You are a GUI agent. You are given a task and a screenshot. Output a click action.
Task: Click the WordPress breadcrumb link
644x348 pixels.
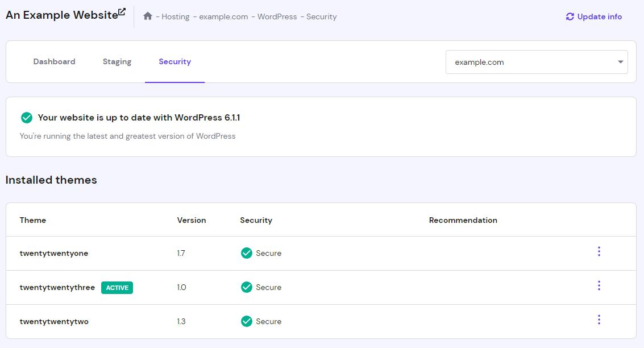[277, 16]
